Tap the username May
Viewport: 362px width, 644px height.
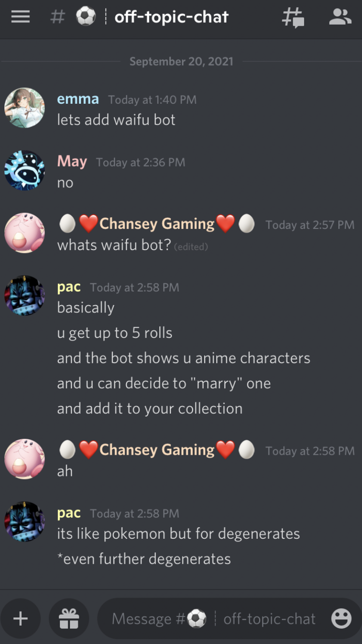coord(72,162)
